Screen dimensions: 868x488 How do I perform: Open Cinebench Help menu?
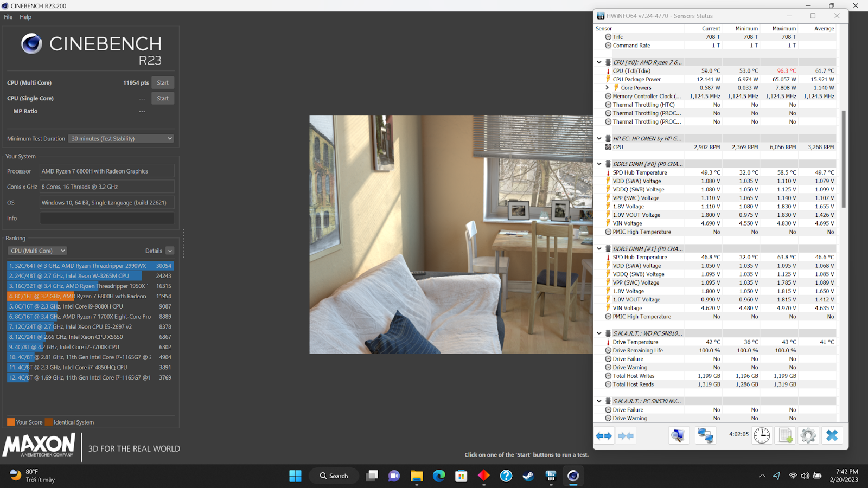pos(25,17)
